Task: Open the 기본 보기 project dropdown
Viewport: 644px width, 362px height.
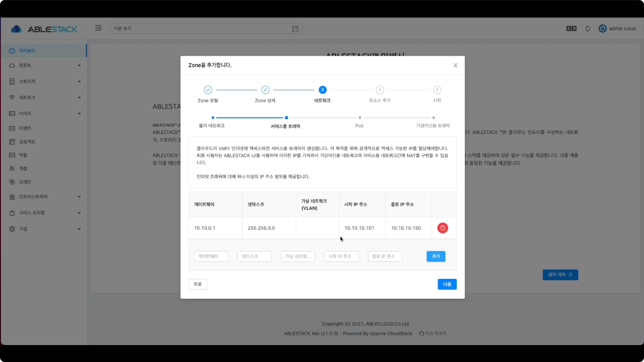Action: tap(206, 28)
